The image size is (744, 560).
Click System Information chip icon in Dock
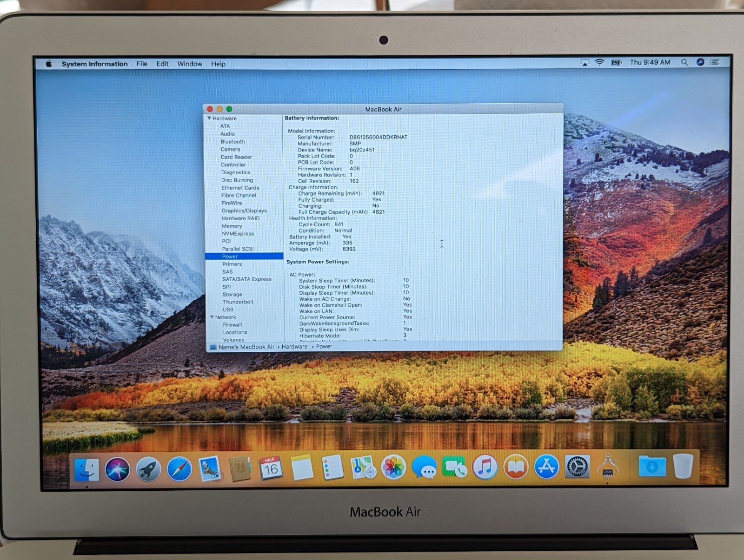607,466
